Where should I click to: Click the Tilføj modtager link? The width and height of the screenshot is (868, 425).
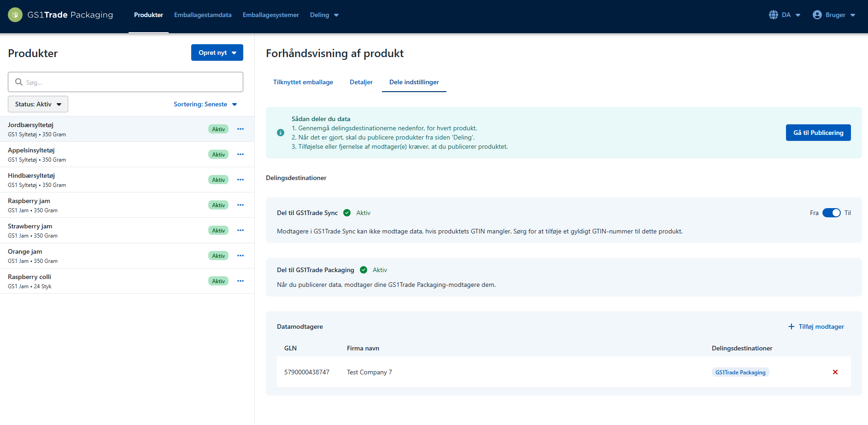[816, 326]
